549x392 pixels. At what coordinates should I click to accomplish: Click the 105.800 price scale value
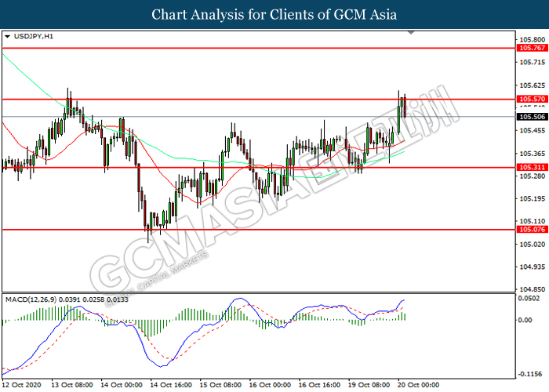(x=533, y=39)
